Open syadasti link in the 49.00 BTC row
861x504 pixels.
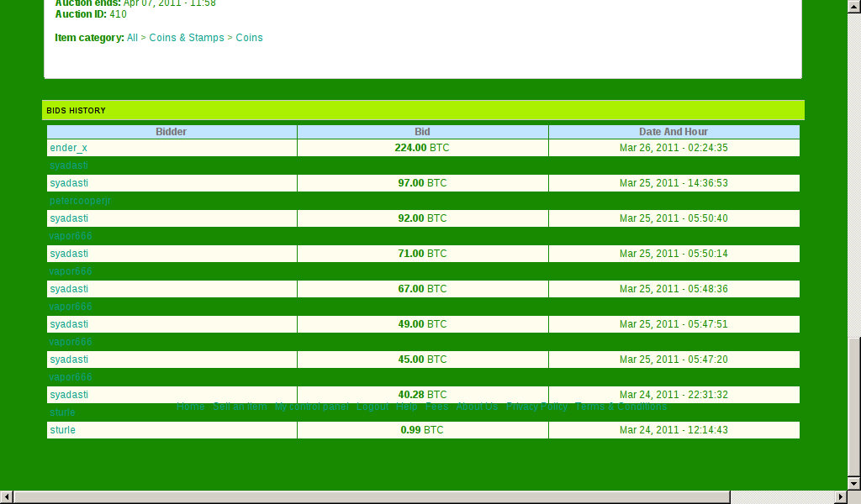[69, 324]
